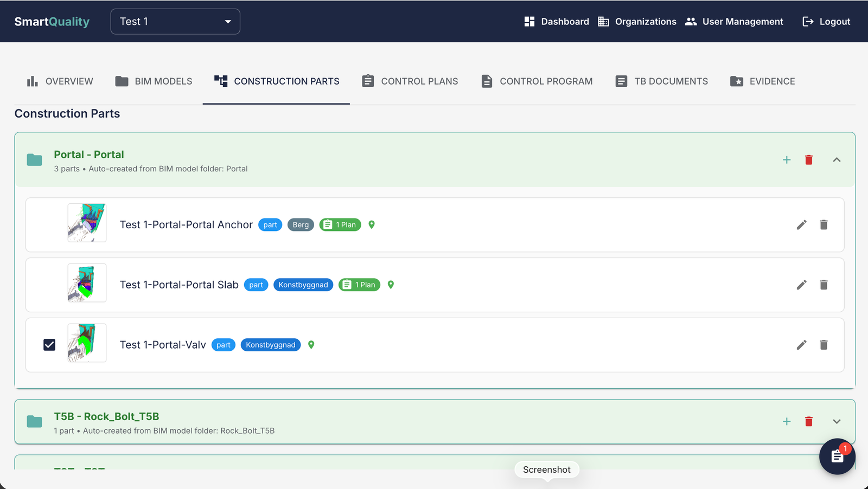The image size is (868, 489).
Task: Edit the Test 1-Portal-Valv part
Action: pos(801,345)
